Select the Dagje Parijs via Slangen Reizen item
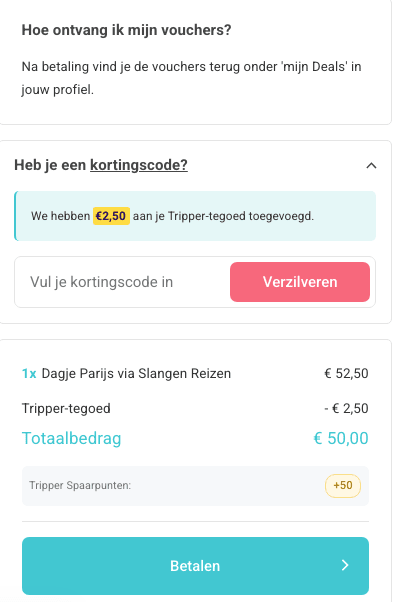This screenshot has width=396, height=602. 136,374
